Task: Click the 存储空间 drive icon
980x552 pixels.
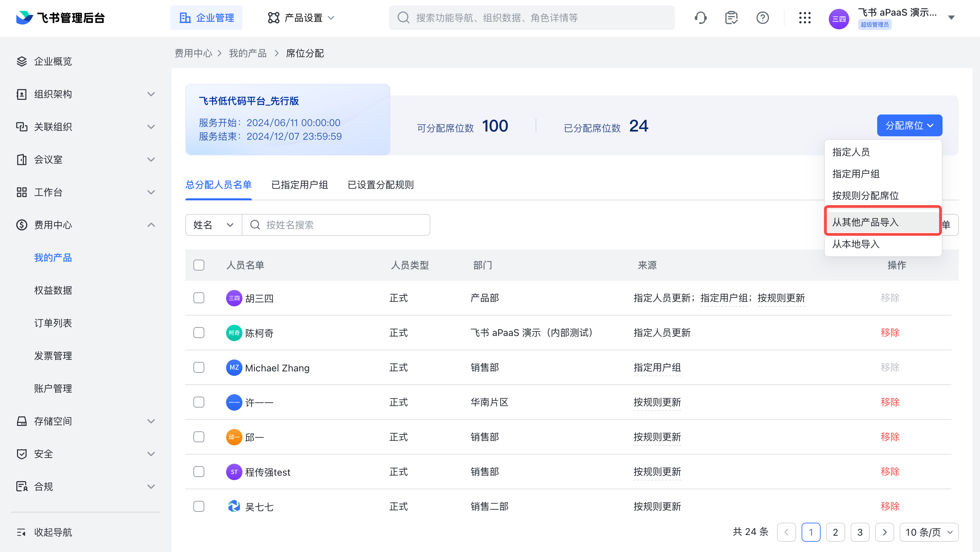Action: coord(22,421)
